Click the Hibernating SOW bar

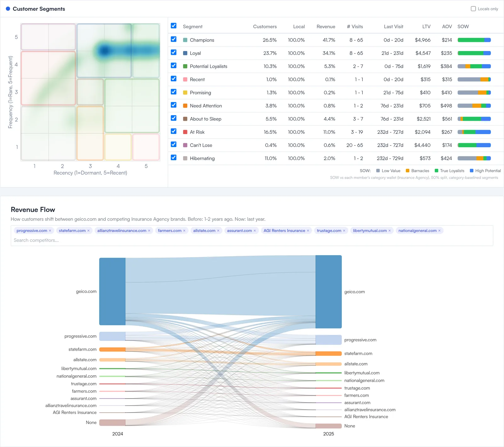(474, 158)
